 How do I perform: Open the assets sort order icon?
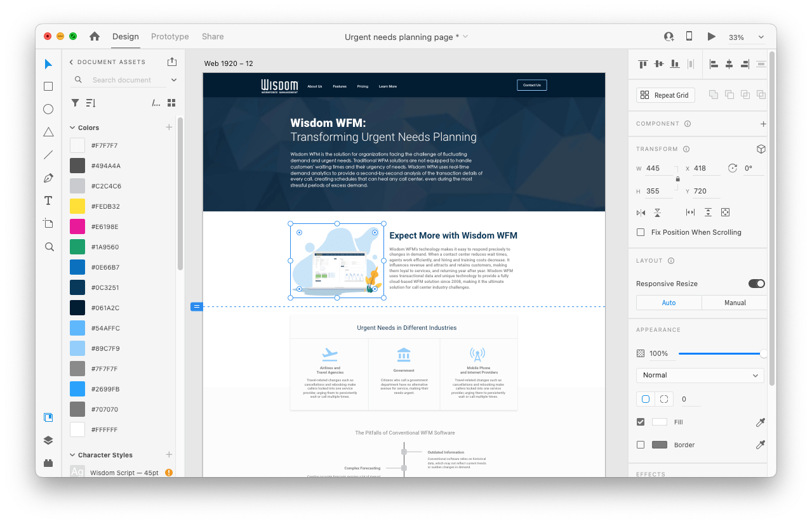[x=91, y=103]
